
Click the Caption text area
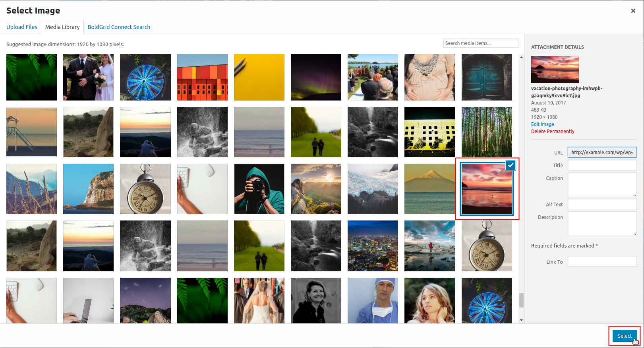point(602,184)
